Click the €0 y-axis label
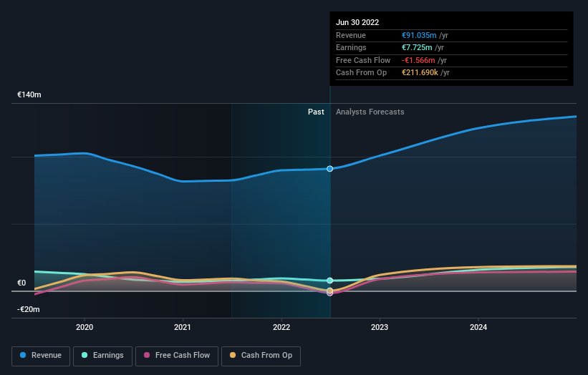The width and height of the screenshot is (588, 375). pos(21,283)
